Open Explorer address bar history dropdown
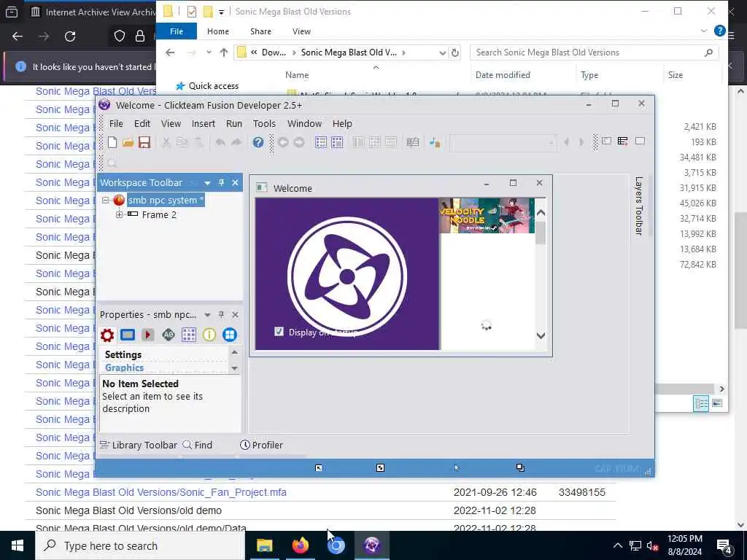The width and height of the screenshot is (747, 560). point(443,52)
